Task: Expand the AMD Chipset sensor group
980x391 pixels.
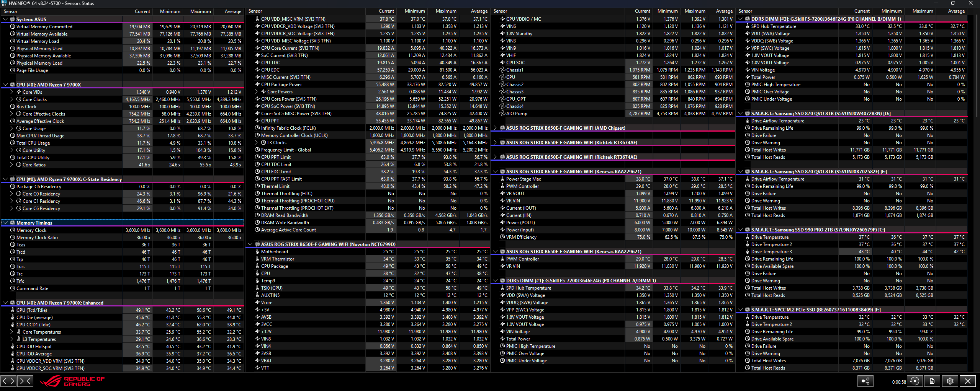Action: [x=495, y=128]
